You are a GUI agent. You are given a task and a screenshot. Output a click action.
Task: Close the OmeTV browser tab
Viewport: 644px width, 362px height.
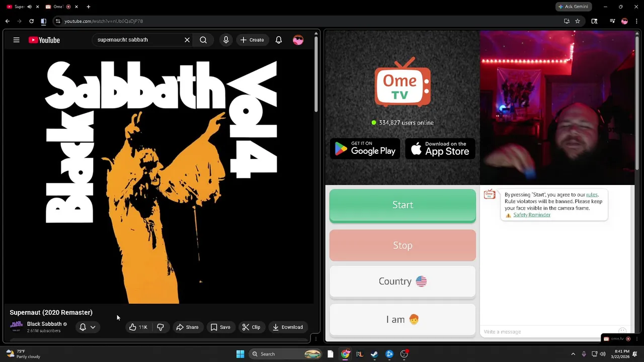click(76, 7)
